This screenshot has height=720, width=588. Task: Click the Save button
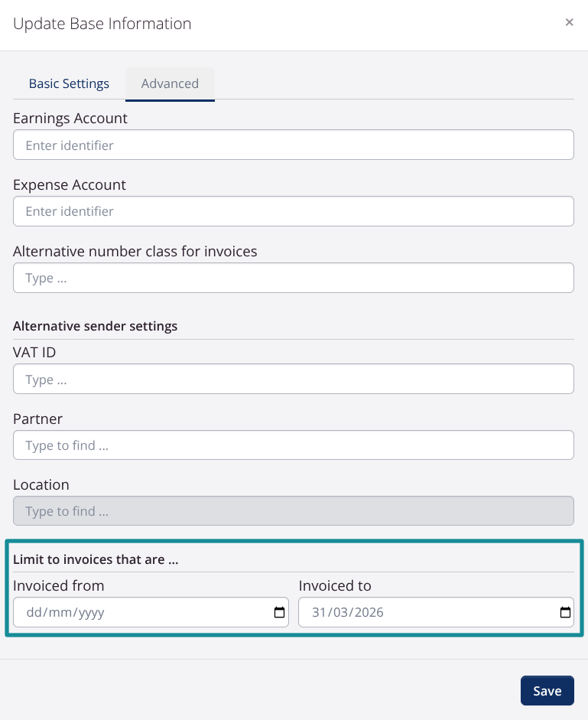pyautogui.click(x=547, y=690)
